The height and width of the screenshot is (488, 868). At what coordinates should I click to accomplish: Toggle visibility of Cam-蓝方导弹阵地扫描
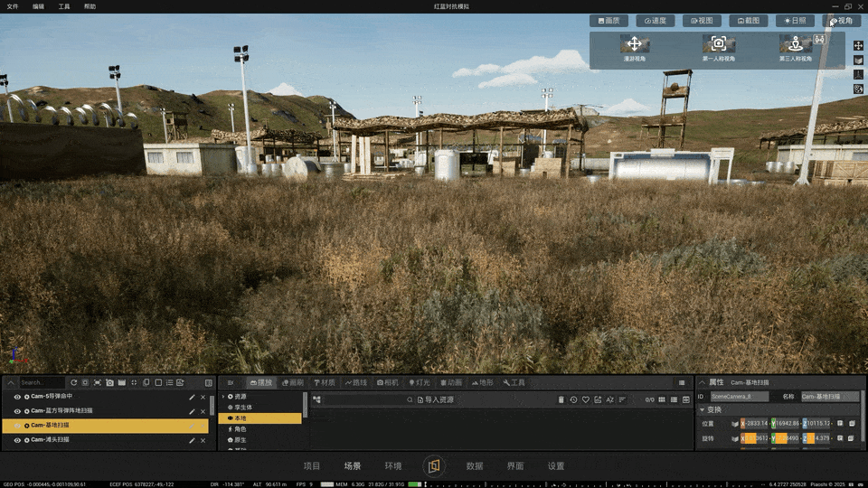pos(17,411)
